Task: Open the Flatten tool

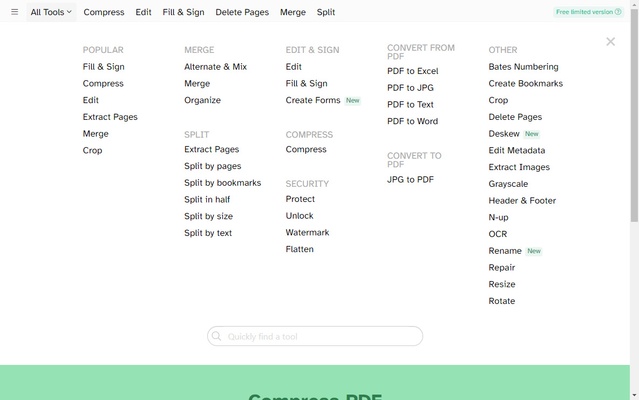Action: (299, 249)
